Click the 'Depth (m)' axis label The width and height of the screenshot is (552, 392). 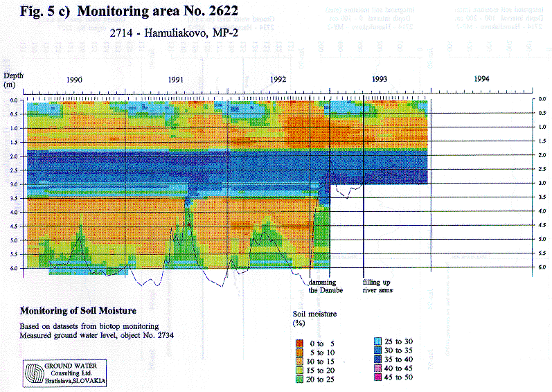(x=13, y=80)
